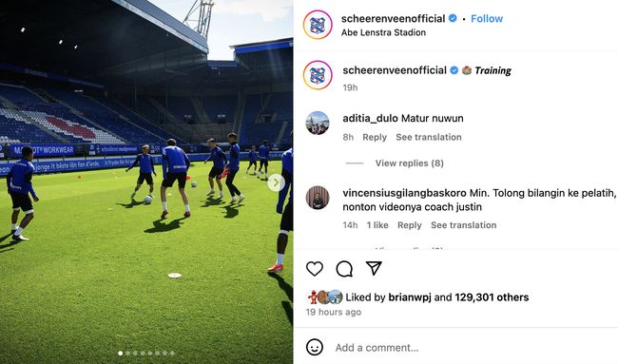Share post using paper plane icon
Image resolution: width=618 pixels, height=364 pixels.
point(374,268)
